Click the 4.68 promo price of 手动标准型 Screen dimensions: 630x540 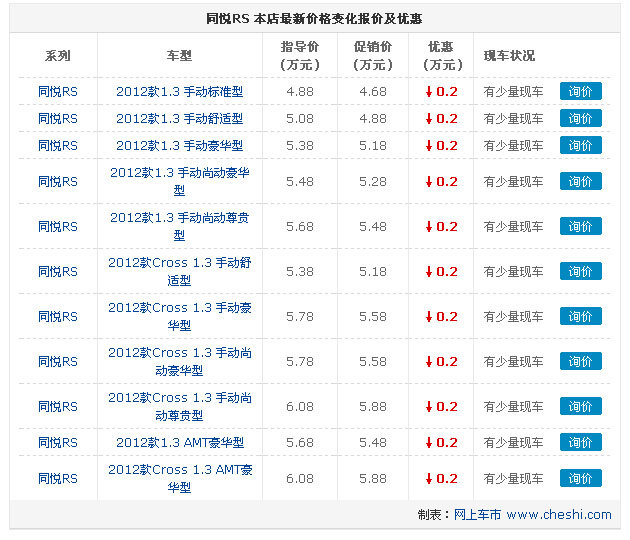(x=373, y=92)
